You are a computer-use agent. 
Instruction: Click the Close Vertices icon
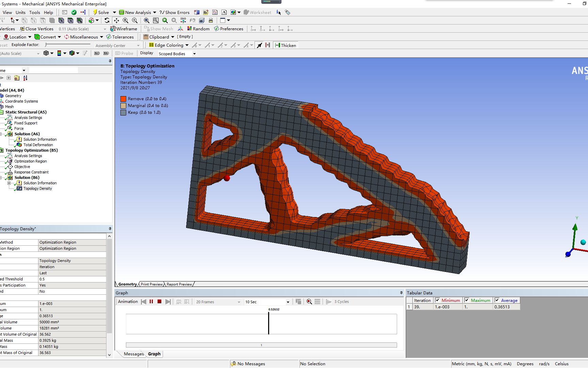coord(22,29)
